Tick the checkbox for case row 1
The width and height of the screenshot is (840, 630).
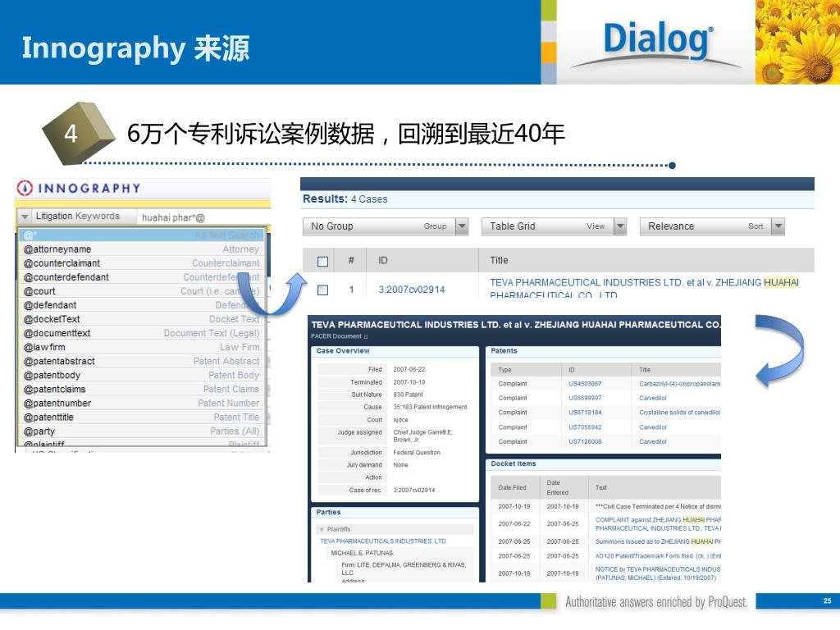pyautogui.click(x=322, y=290)
